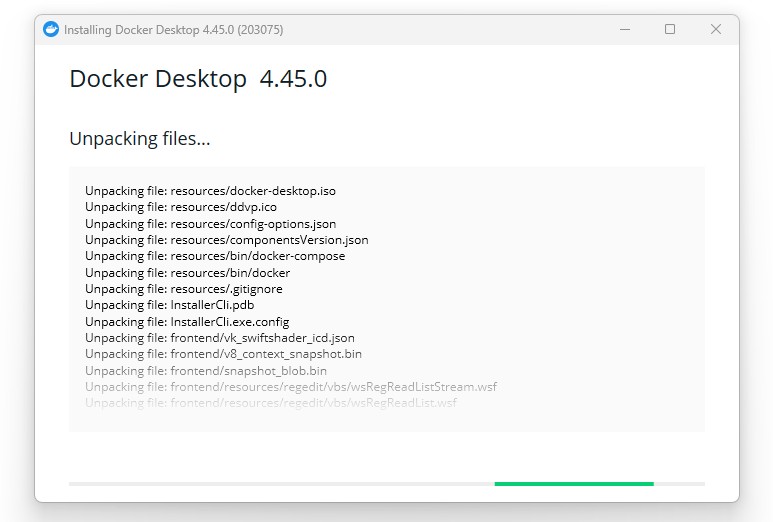Click the resources/bin/docker log line

(187, 273)
